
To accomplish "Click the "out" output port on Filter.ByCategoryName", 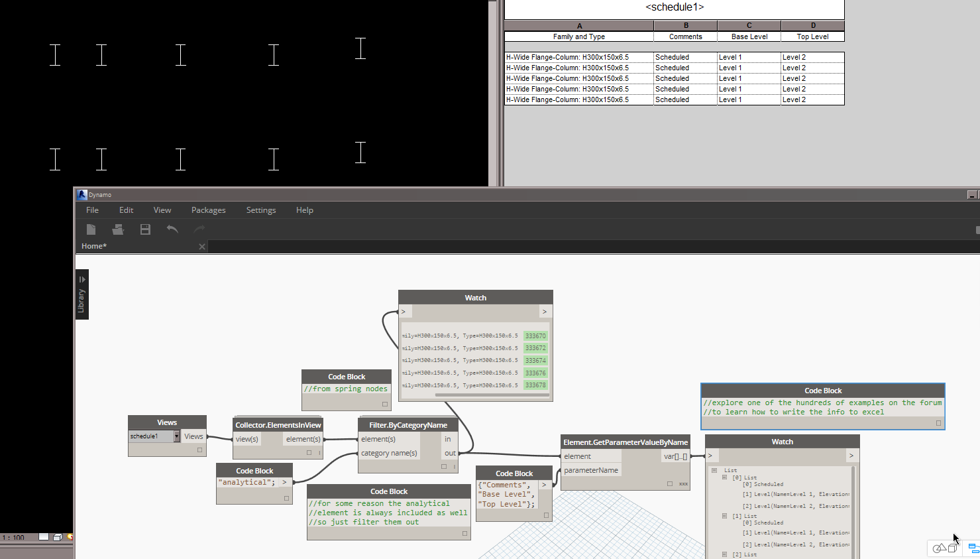I will tap(449, 453).
